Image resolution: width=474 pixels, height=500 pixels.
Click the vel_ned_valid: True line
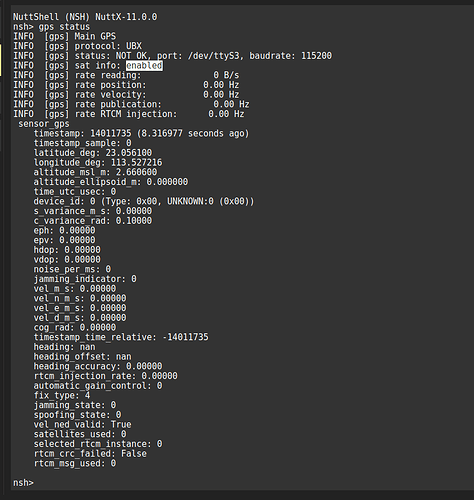(x=82, y=424)
